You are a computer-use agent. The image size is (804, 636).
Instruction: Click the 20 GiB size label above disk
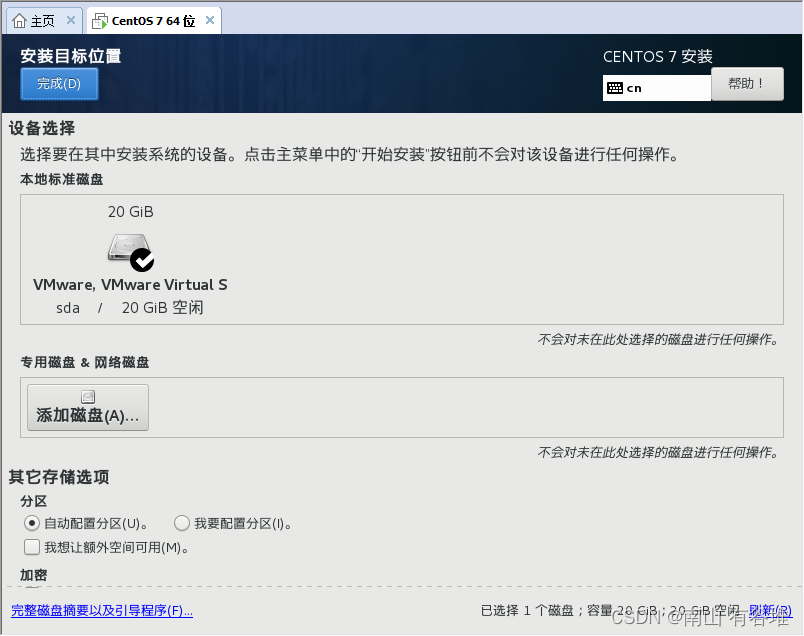tap(130, 212)
